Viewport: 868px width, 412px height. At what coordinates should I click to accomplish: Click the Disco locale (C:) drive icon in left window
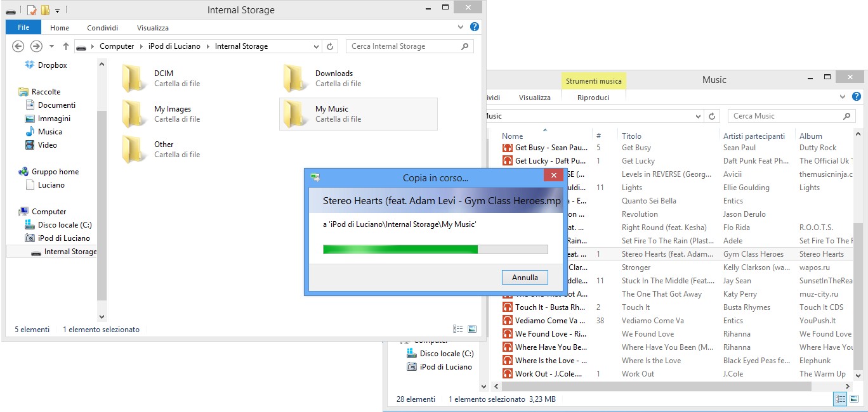[29, 225]
